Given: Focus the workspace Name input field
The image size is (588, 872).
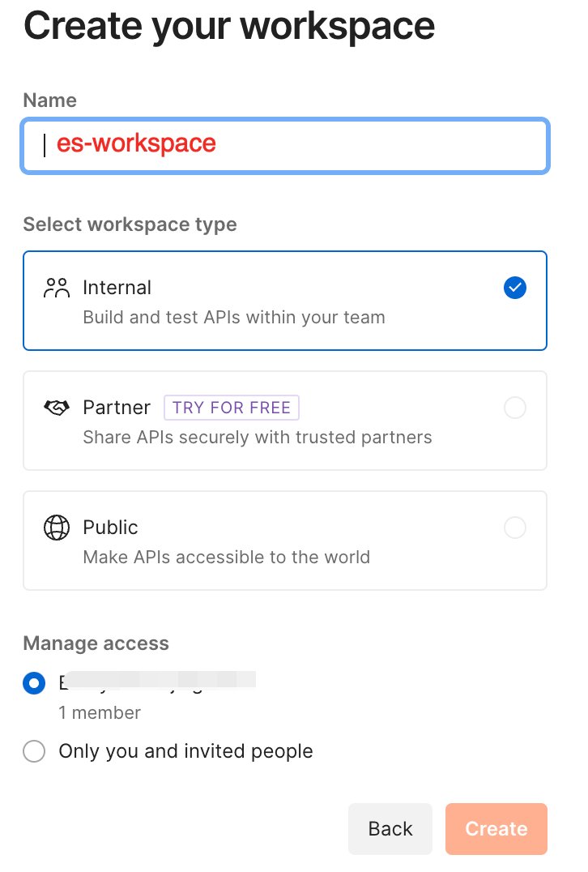Looking at the screenshot, I should coord(285,146).
